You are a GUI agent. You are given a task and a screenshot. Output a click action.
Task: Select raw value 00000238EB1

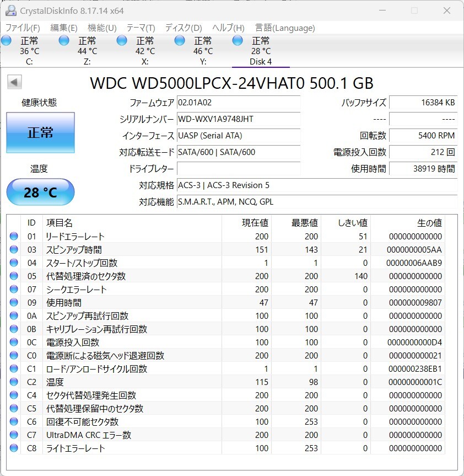(415, 369)
